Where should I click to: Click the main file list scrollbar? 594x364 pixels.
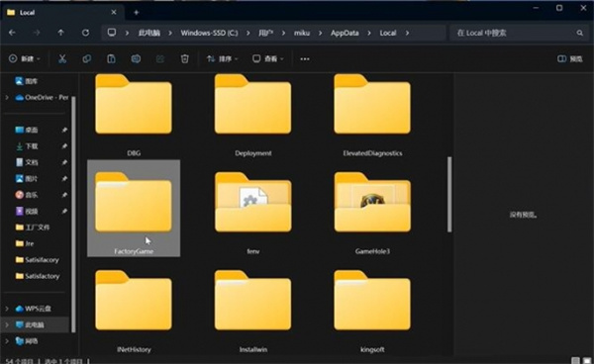point(449,195)
